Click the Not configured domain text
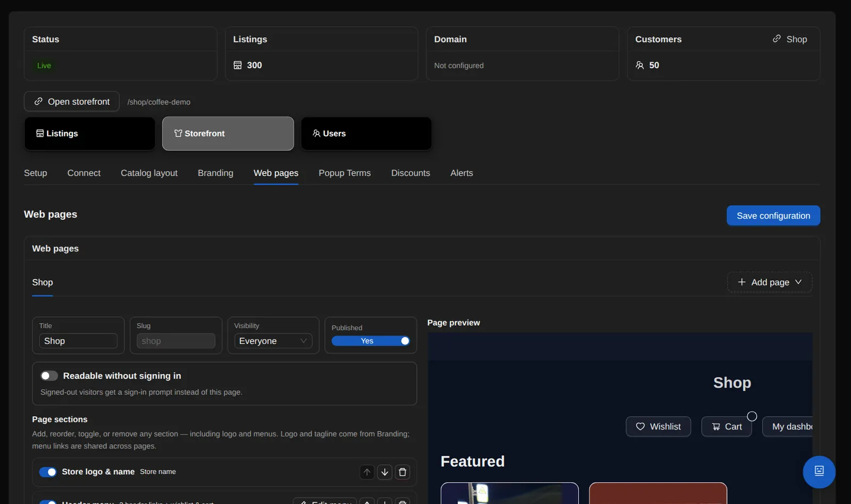The image size is (851, 504). tap(459, 65)
